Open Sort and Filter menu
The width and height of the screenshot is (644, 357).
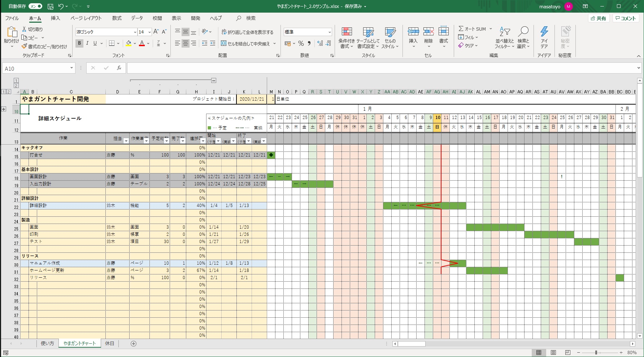(504, 38)
